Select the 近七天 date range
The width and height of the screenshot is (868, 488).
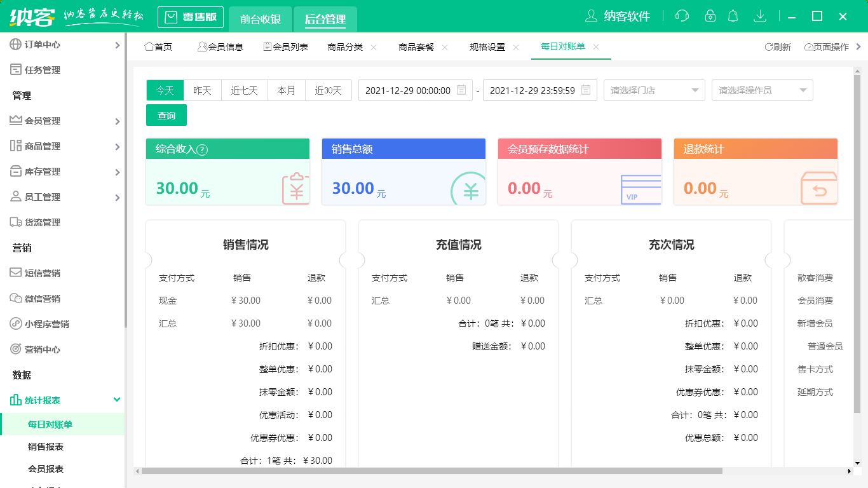(x=244, y=90)
